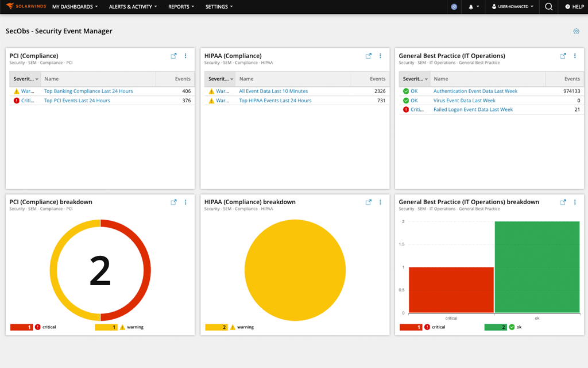Image resolution: width=588 pixels, height=368 pixels.
Task: Click kebab menu on General Best Practice widget
Action: pyautogui.click(x=575, y=56)
